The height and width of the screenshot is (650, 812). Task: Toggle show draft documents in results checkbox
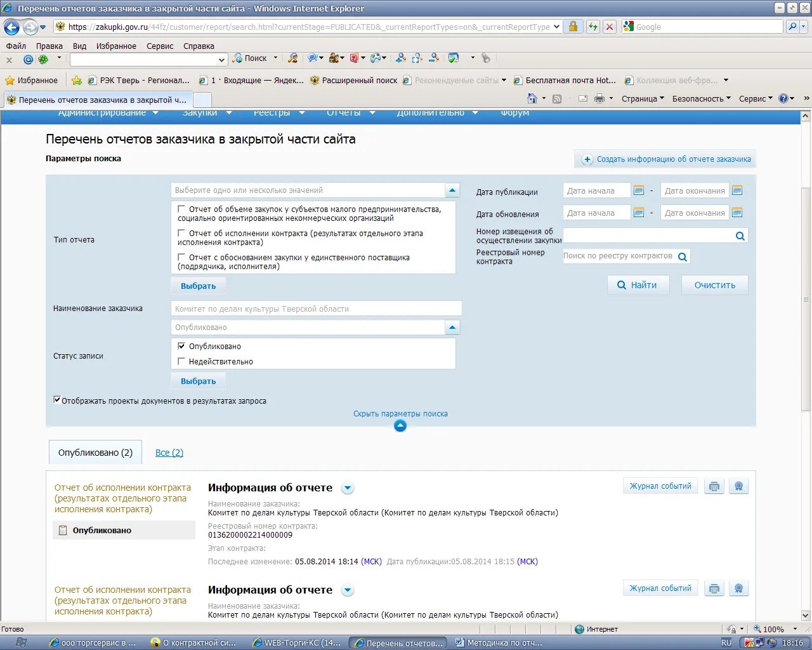(x=57, y=400)
